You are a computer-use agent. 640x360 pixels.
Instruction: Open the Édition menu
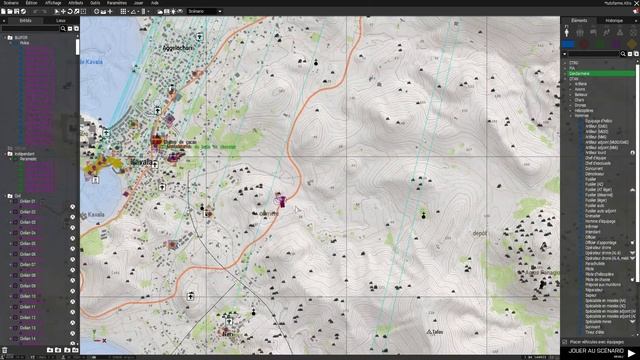point(31,3)
